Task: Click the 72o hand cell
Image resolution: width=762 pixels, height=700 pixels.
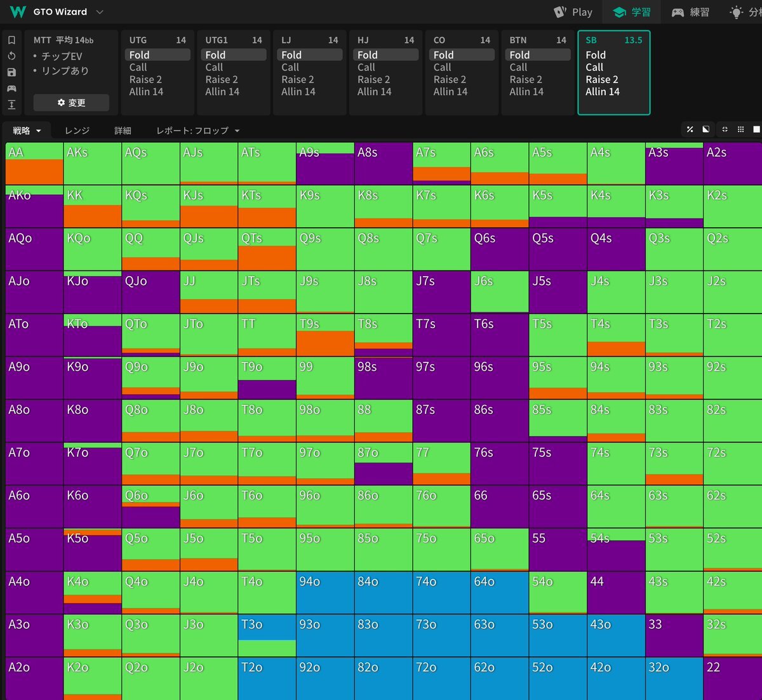Action: pos(441,678)
